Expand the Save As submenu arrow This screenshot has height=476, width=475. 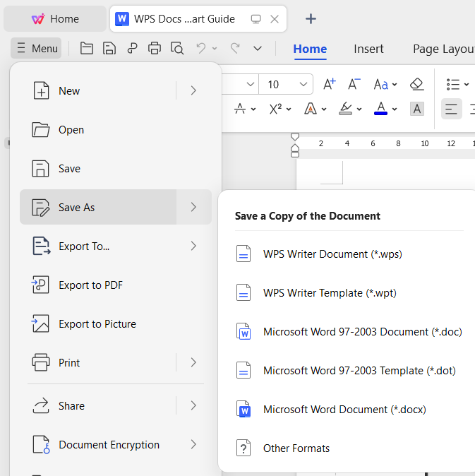click(x=193, y=207)
